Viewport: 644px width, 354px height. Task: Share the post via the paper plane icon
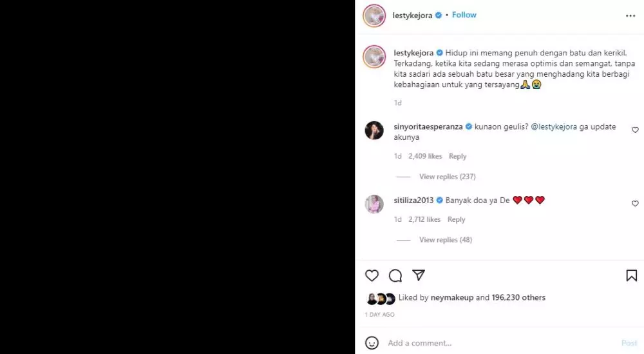point(419,276)
